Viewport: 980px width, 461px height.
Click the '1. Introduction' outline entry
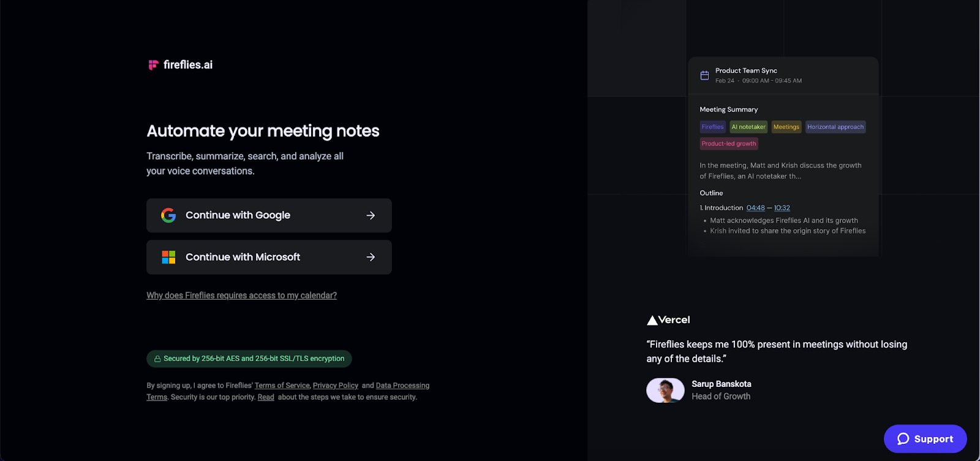(x=721, y=208)
